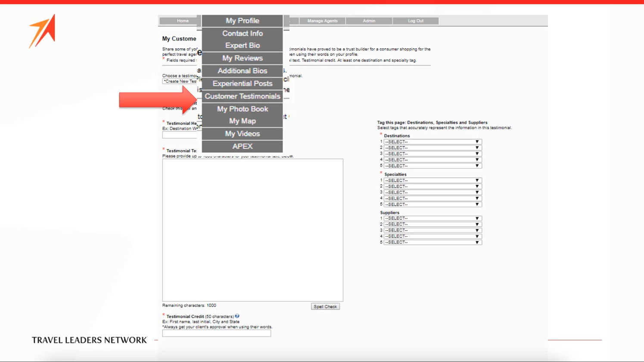The image size is (644, 362).
Task: Open Suppliers dropdown number 5
Action: click(432, 242)
